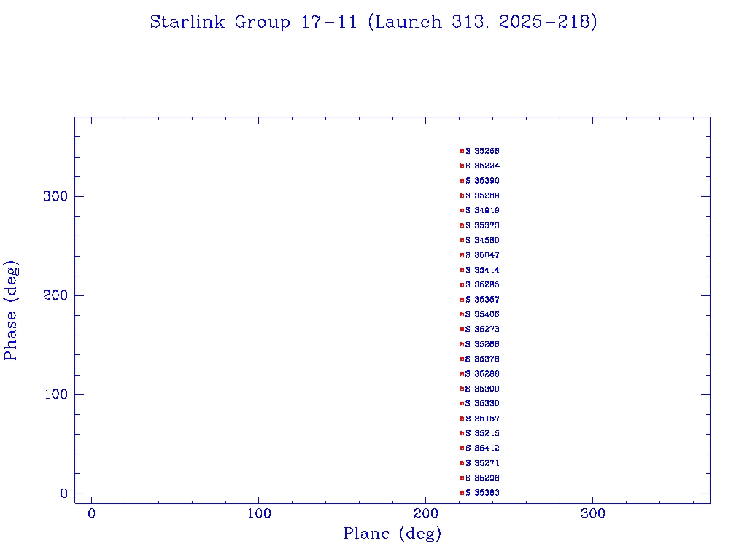Select the red marker next to S 35215
Screen dimensions: 747x560
point(462,433)
